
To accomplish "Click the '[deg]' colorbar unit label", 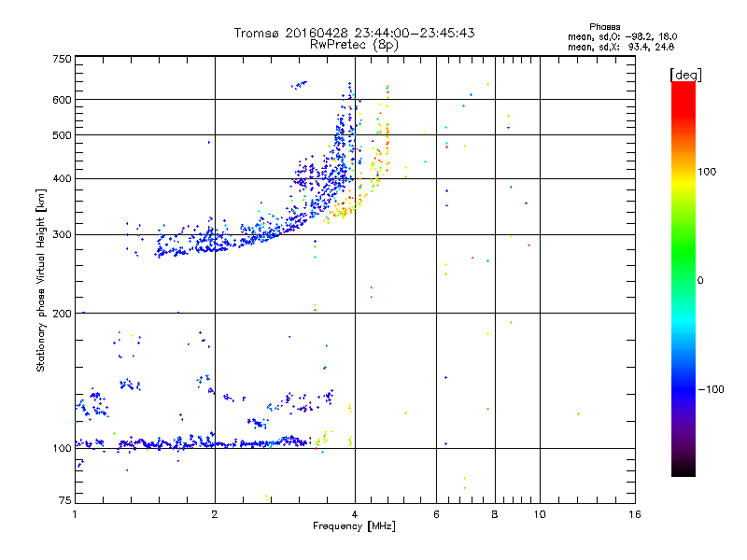I will pyautogui.click(x=685, y=75).
